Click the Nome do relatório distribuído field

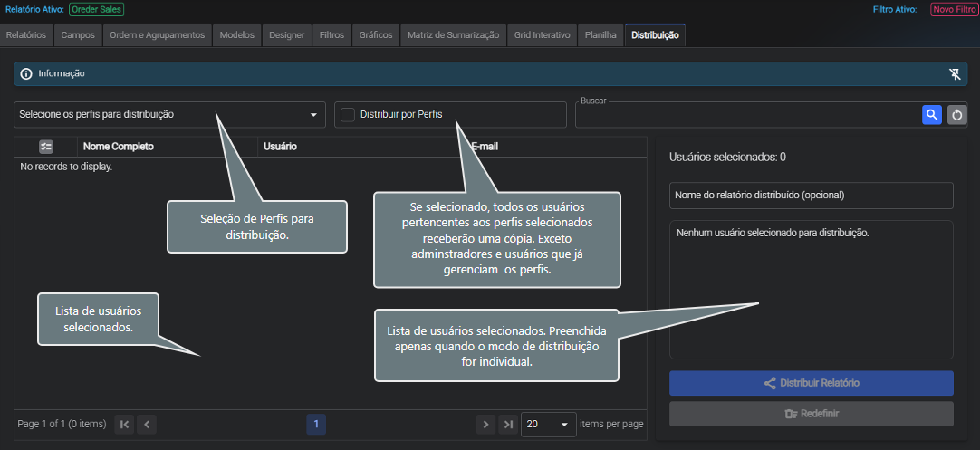[x=812, y=196]
